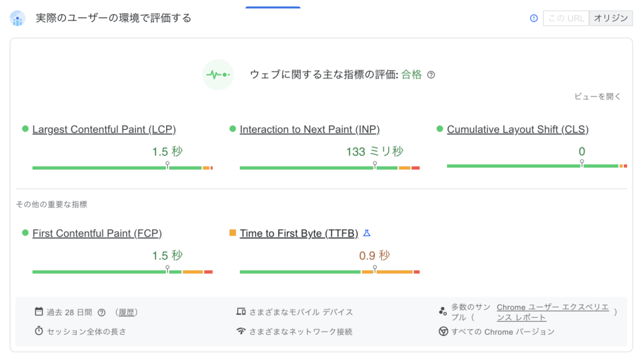This screenshot has height=360, width=644.
Task: Open the Largest Contentful Paint (LCP) link
Action: [104, 130]
